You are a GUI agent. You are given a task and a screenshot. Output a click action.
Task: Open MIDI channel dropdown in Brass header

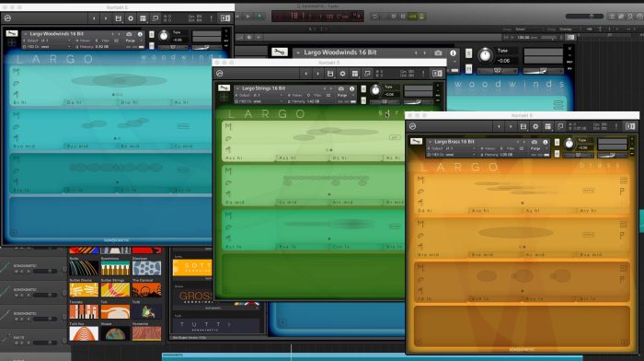(451, 155)
